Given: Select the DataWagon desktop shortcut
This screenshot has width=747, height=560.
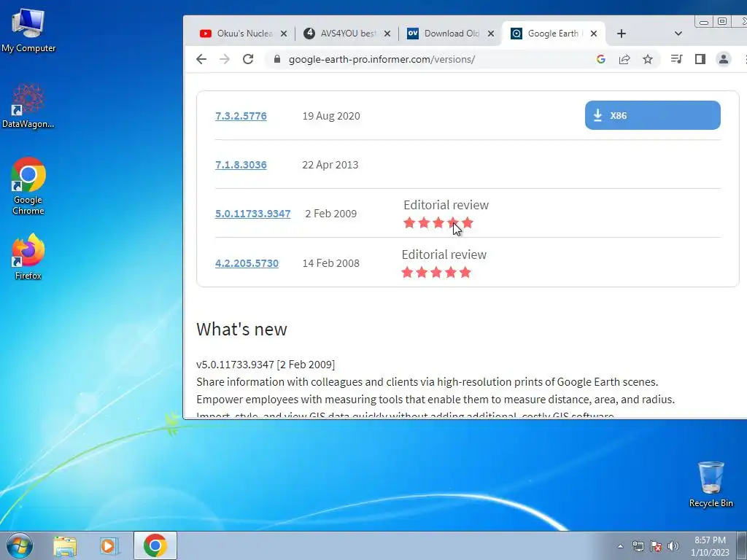Looking at the screenshot, I should pos(28,106).
